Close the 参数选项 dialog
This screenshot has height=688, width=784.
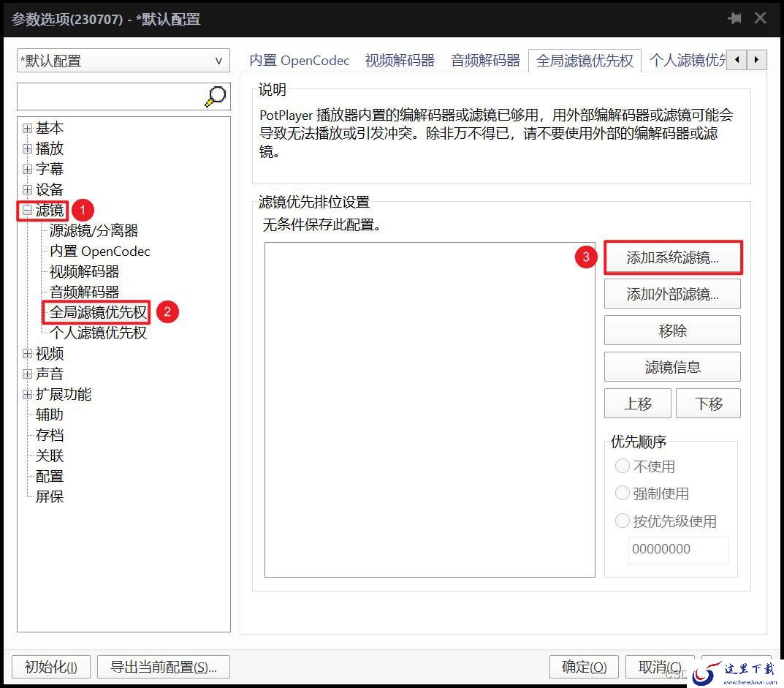[760, 18]
